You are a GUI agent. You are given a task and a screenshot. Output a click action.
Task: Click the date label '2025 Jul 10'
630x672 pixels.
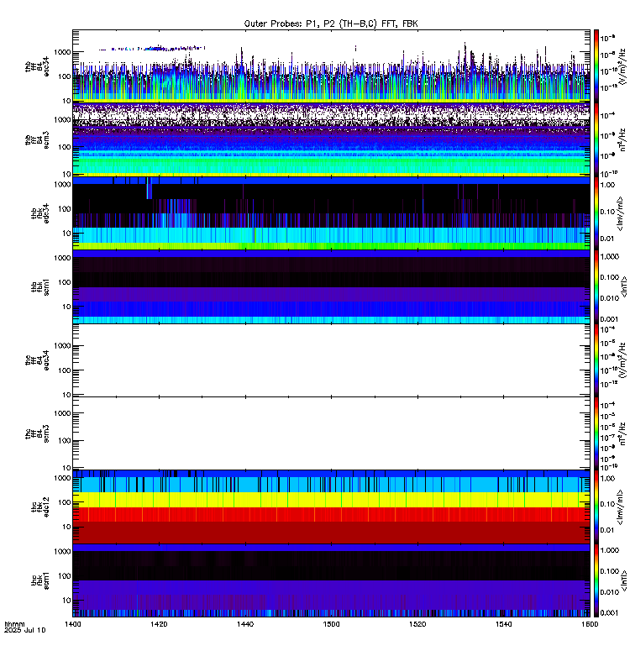pos(25,630)
